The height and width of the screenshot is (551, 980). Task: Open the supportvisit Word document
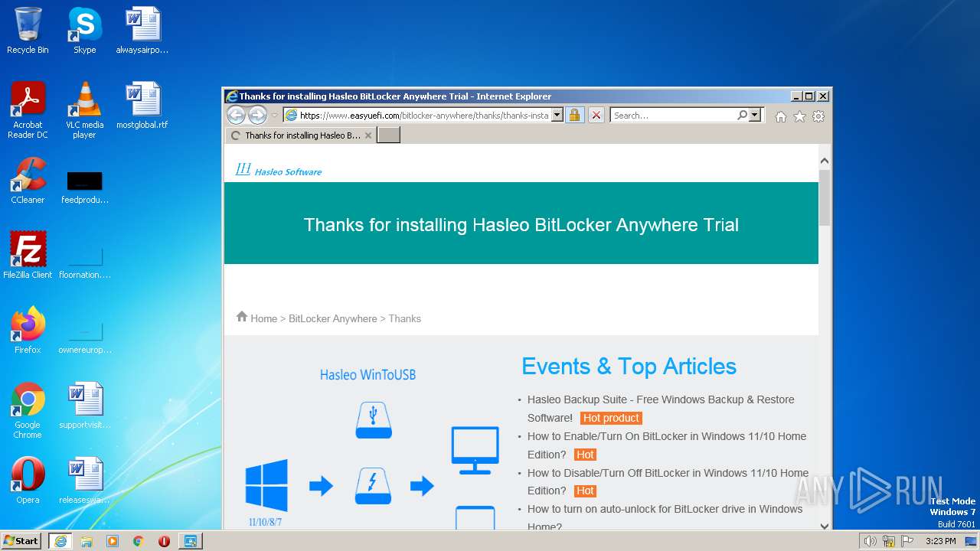point(84,406)
